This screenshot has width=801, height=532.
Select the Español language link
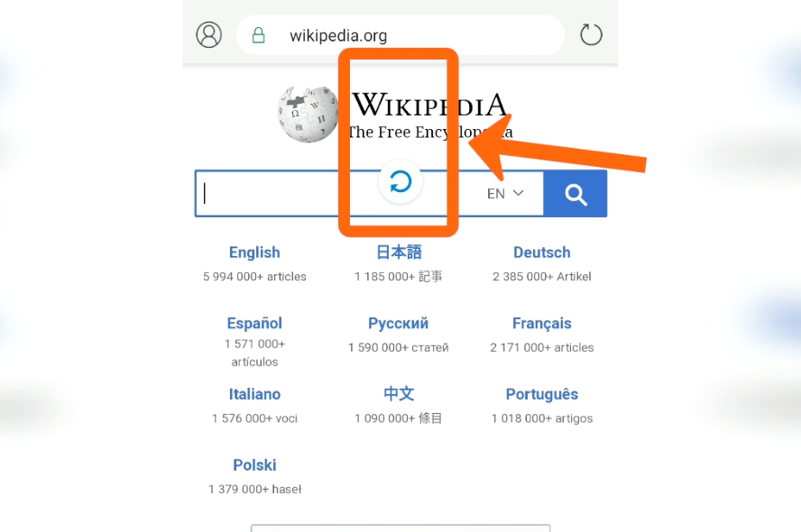(x=254, y=323)
